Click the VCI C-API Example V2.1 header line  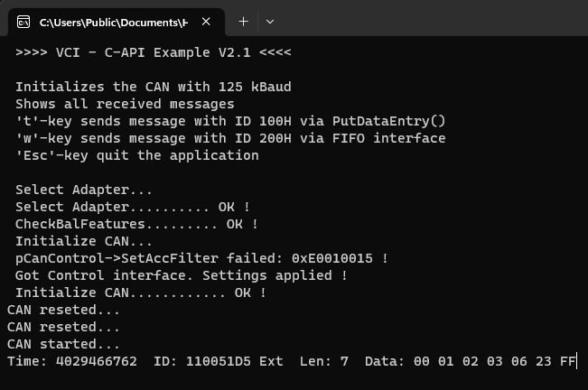pos(153,52)
